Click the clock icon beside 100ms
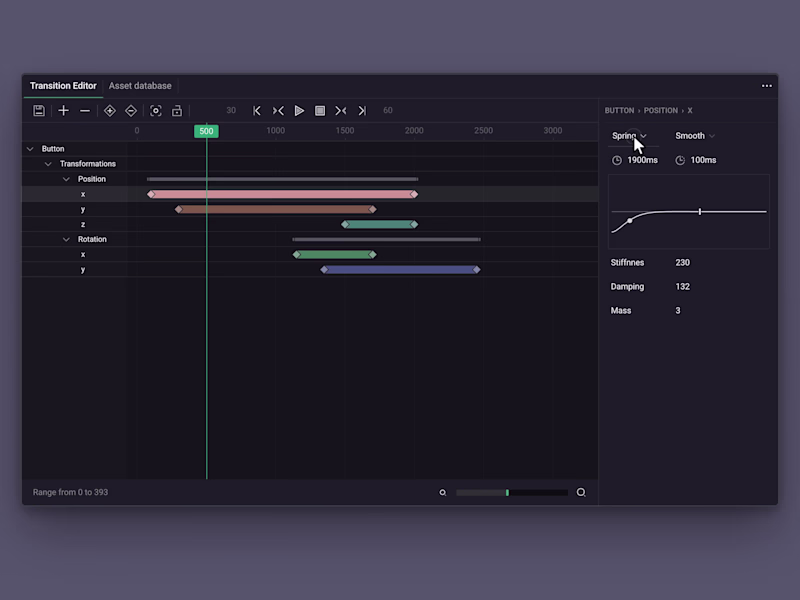The height and width of the screenshot is (600, 800). [680, 160]
